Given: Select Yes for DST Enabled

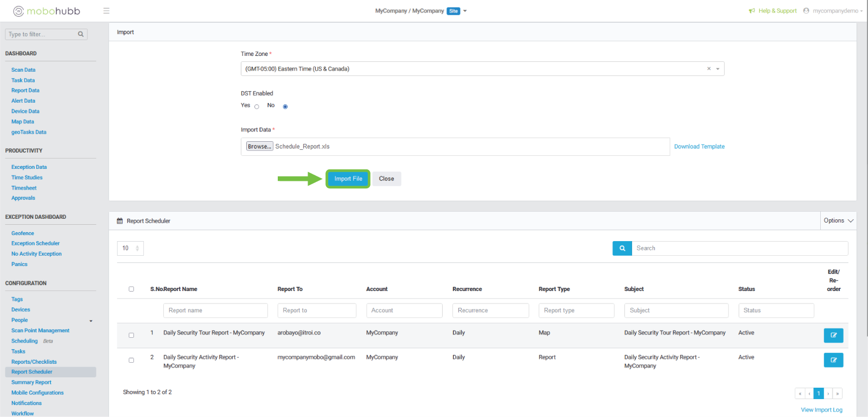Looking at the screenshot, I should coord(257,106).
